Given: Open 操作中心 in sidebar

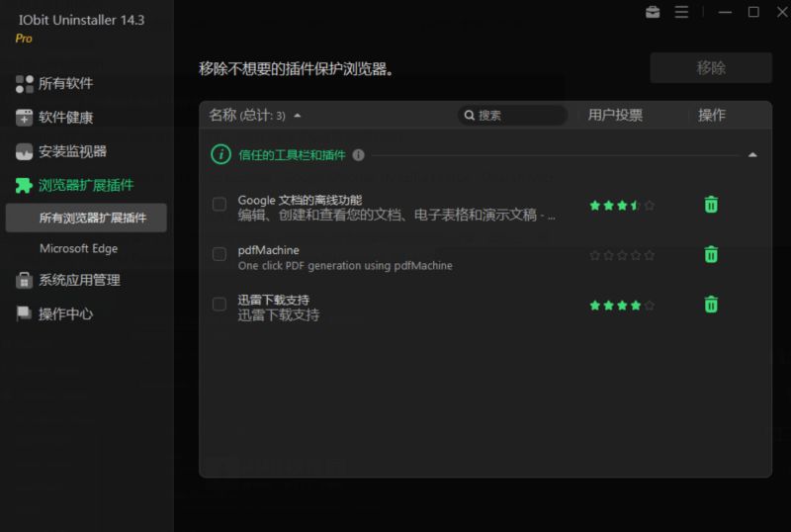Looking at the screenshot, I should (x=65, y=313).
